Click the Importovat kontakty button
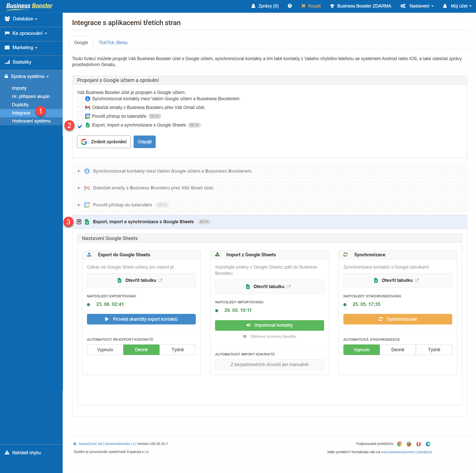Viewport: 476px width, 473px height. point(269,325)
